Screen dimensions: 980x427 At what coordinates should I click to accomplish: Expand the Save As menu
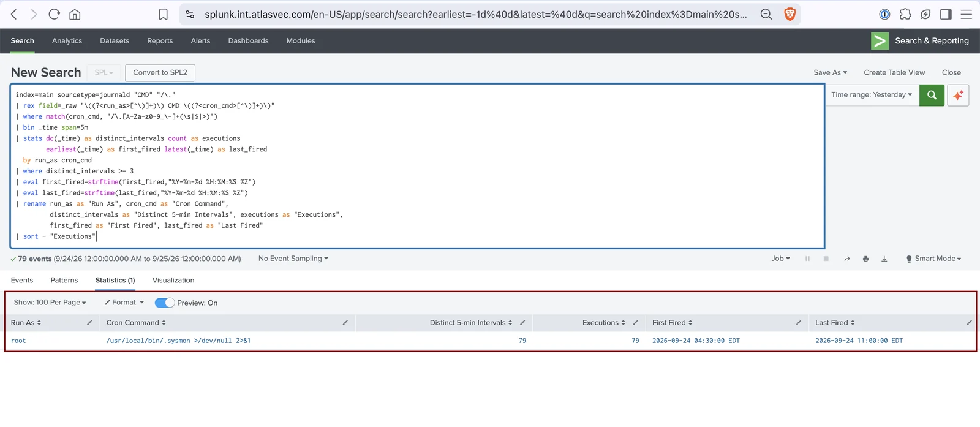[x=830, y=72]
